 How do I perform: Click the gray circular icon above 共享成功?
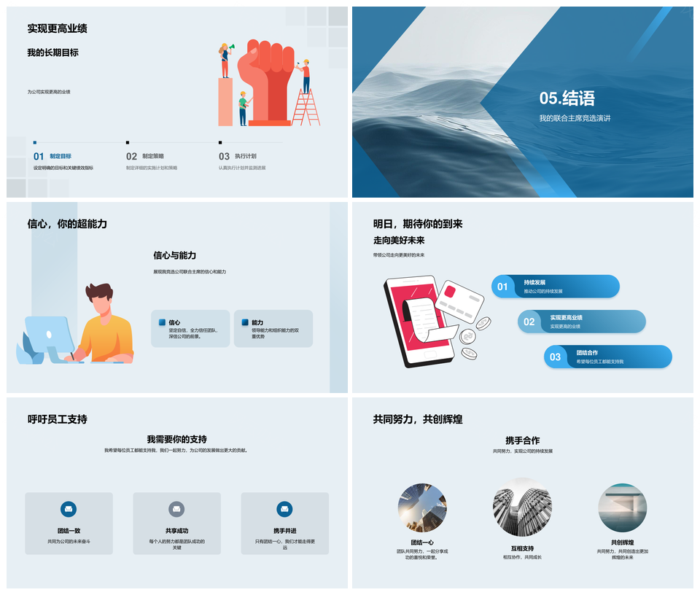(x=176, y=509)
